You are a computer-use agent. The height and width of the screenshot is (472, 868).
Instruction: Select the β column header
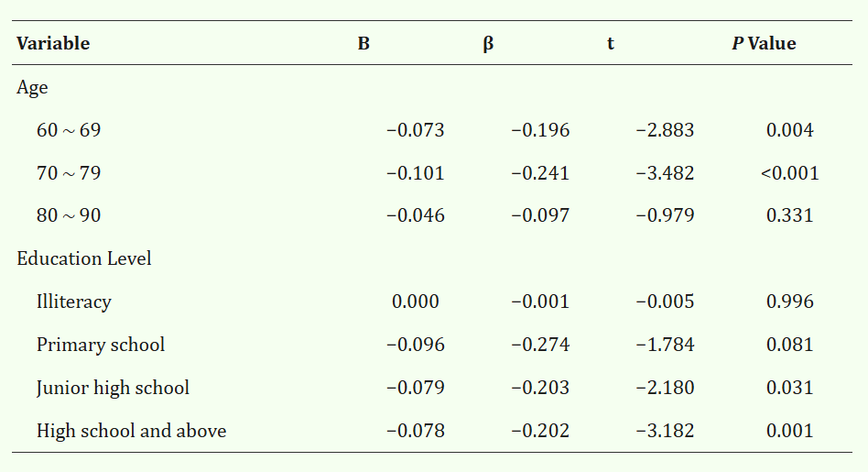click(488, 44)
